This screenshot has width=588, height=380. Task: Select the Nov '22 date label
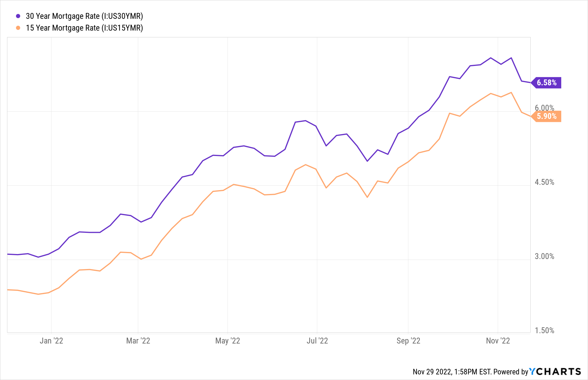(x=498, y=341)
